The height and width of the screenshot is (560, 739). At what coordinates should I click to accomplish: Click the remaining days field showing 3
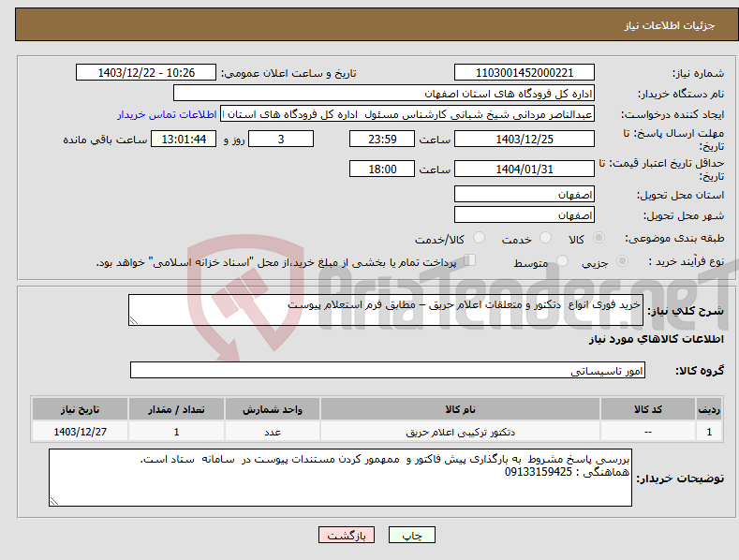tap(281, 139)
